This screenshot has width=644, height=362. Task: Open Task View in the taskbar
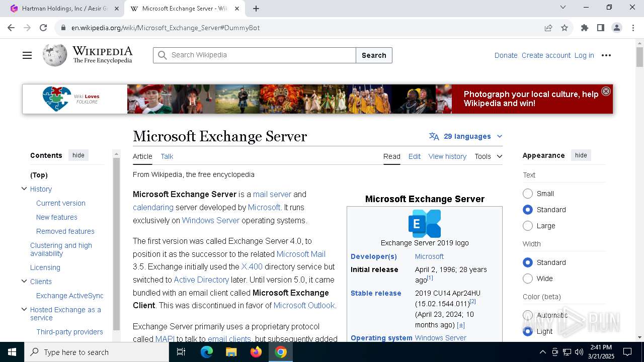(181, 352)
